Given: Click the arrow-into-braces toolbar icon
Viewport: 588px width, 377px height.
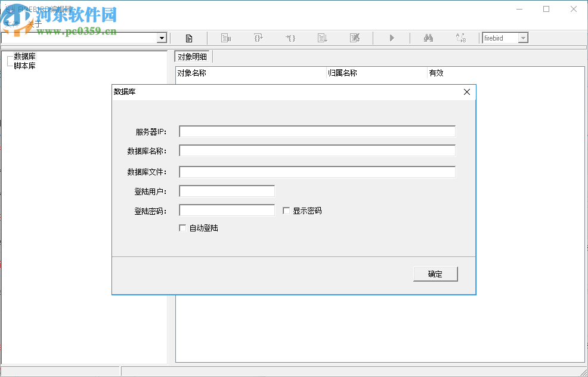Looking at the screenshot, I should coord(290,38).
